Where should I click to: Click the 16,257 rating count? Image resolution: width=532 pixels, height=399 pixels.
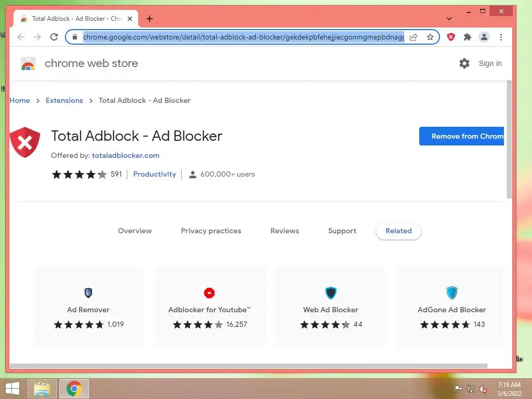(237, 324)
